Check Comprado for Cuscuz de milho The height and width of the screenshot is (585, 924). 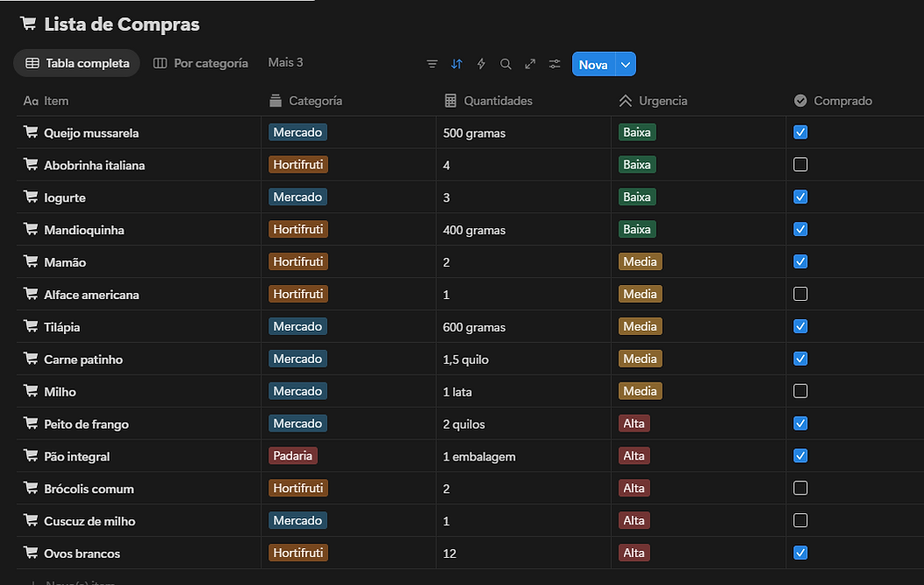800,521
